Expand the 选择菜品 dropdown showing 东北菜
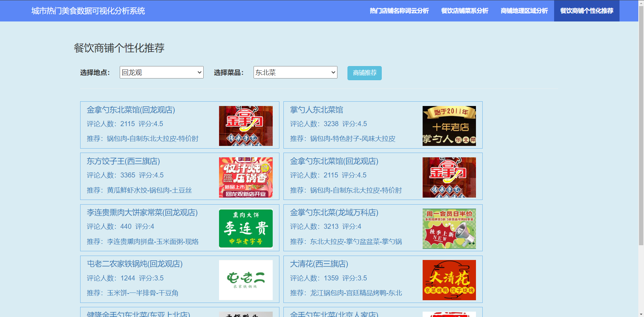Image resolution: width=644 pixels, height=317 pixels. 296,72
